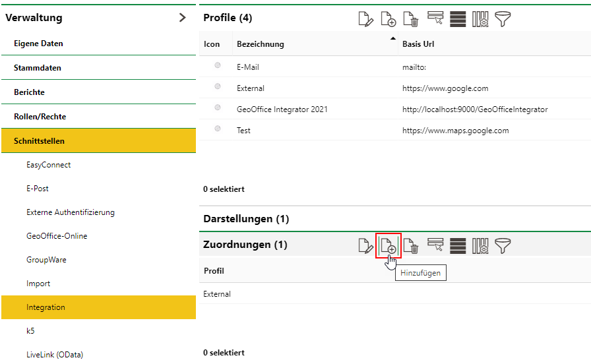Viewport: 591px width, 364px height.
Task: Select the External row in Zuordnungen table
Action: (217, 294)
